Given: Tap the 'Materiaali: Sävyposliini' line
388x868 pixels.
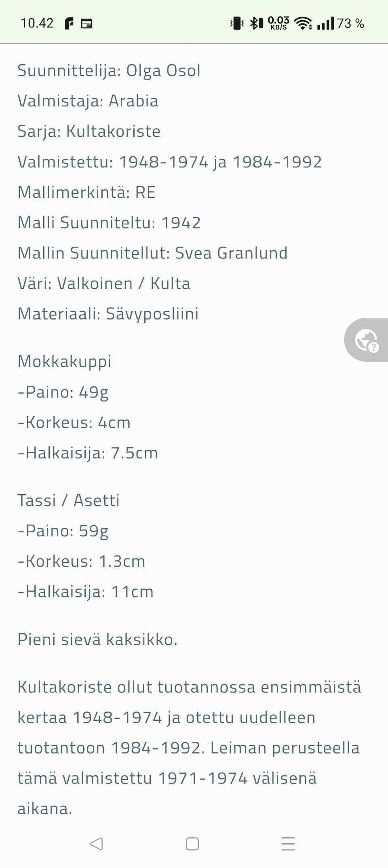Looking at the screenshot, I should [108, 314].
